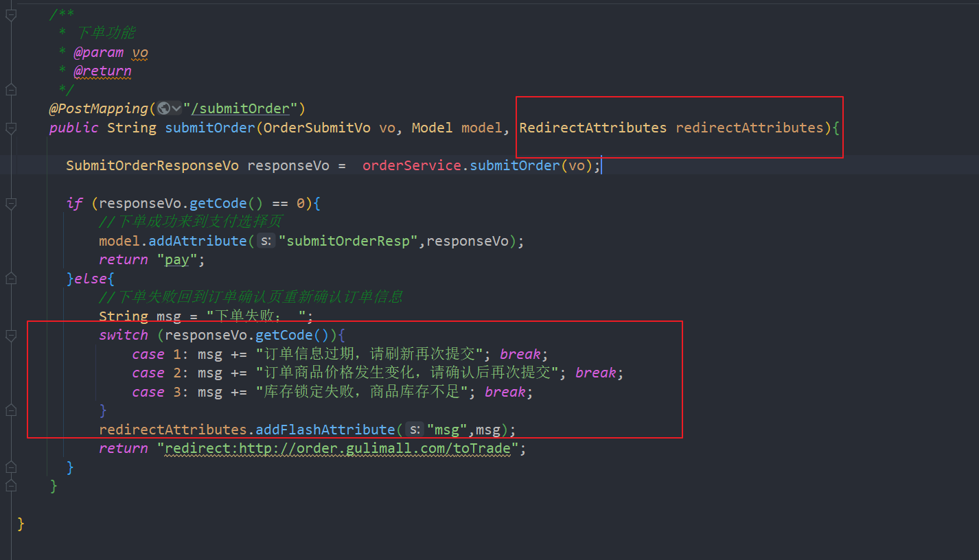Click the RedirectAttributes type name
Screen dimensions: 979x560
click(x=593, y=128)
